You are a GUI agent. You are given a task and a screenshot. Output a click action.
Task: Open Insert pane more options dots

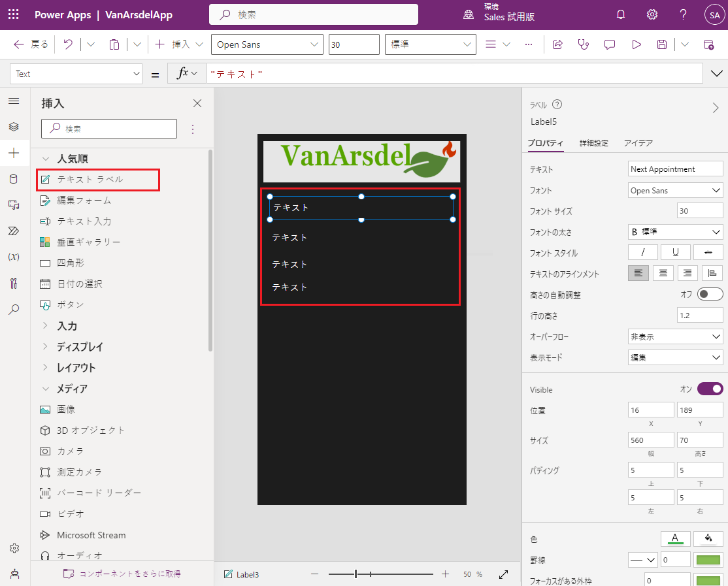tap(193, 129)
